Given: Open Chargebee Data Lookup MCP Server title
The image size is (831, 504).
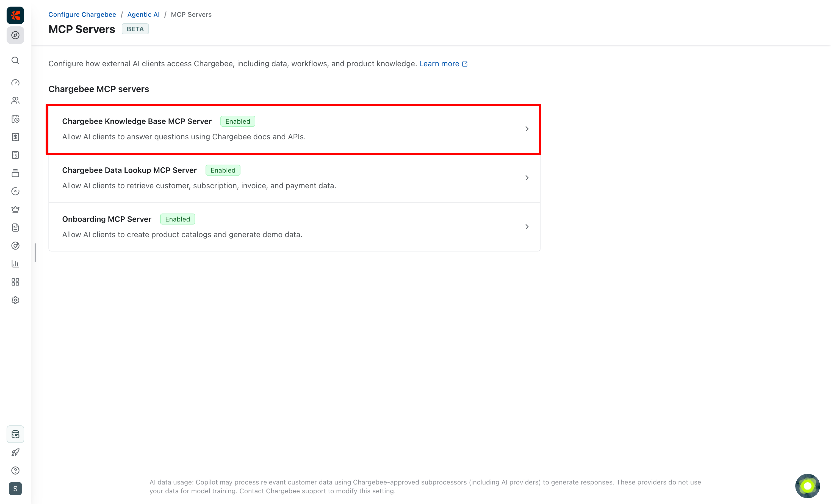Looking at the screenshot, I should (x=129, y=170).
